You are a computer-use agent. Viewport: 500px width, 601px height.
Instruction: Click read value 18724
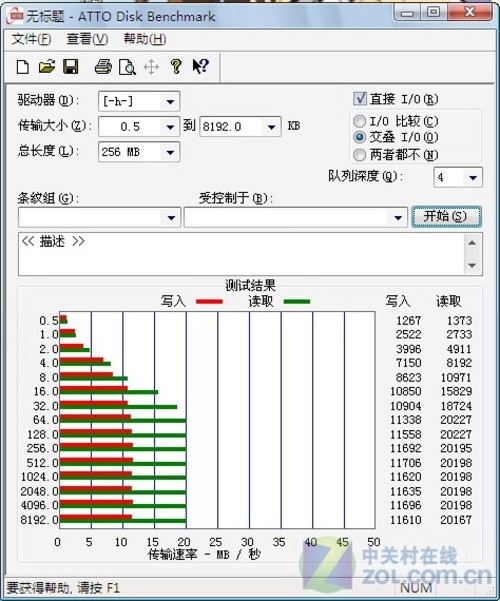coord(456,406)
